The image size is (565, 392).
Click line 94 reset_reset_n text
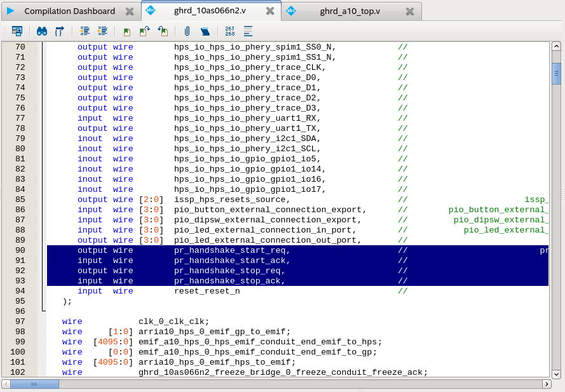207,291
